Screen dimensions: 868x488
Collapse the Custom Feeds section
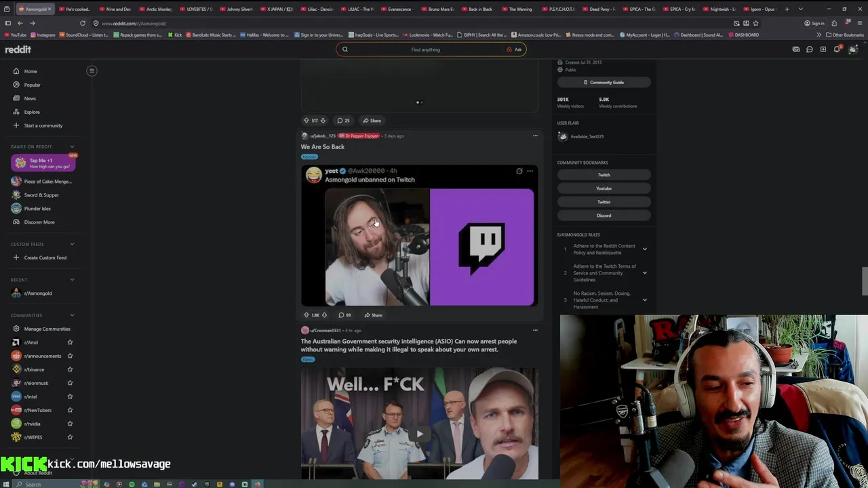coord(72,244)
